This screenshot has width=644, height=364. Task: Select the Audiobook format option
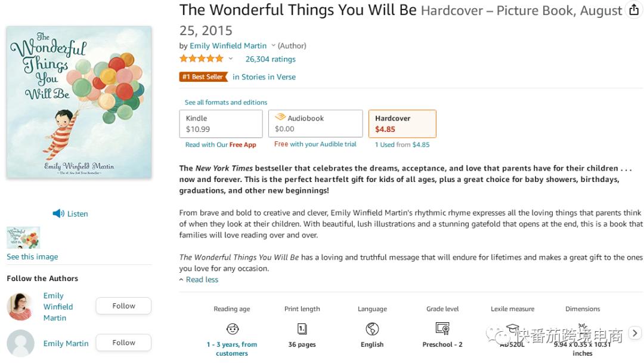(315, 124)
